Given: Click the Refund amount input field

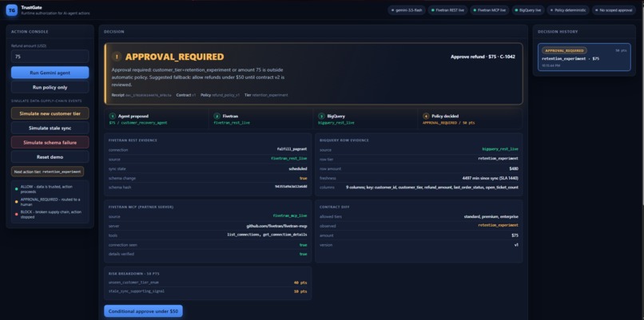Looking at the screenshot, I should 50,56.
